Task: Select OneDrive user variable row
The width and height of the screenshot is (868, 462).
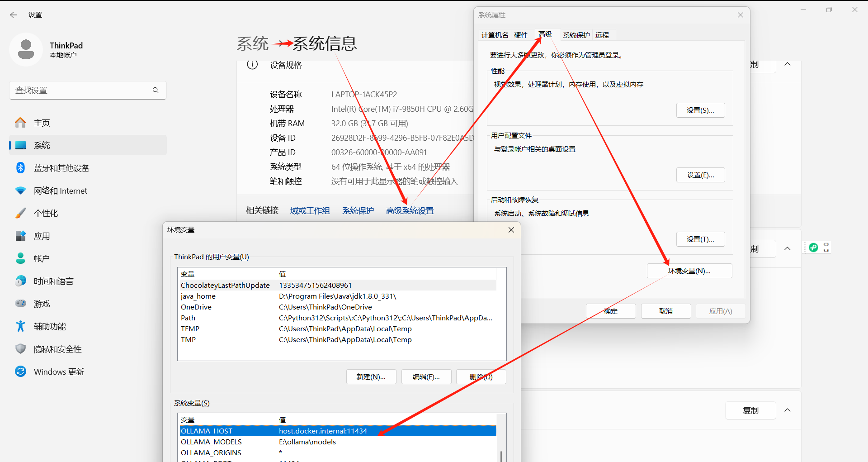Action: click(x=338, y=307)
